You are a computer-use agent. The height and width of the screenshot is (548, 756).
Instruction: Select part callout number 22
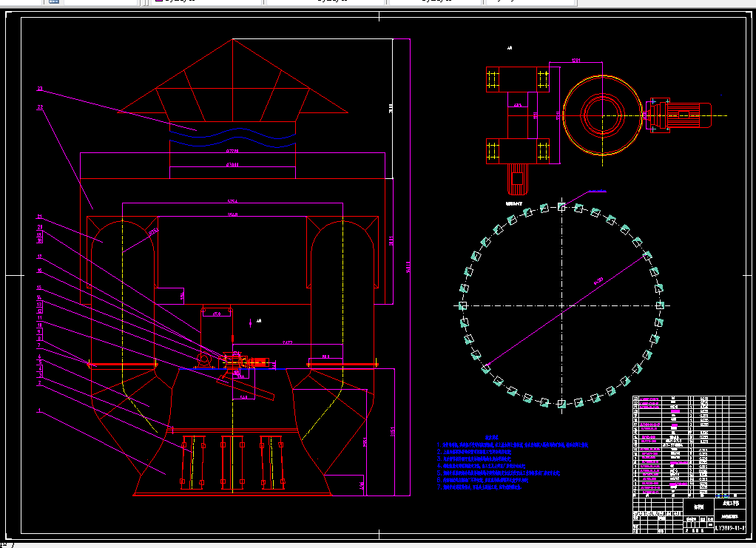[x=40, y=107]
